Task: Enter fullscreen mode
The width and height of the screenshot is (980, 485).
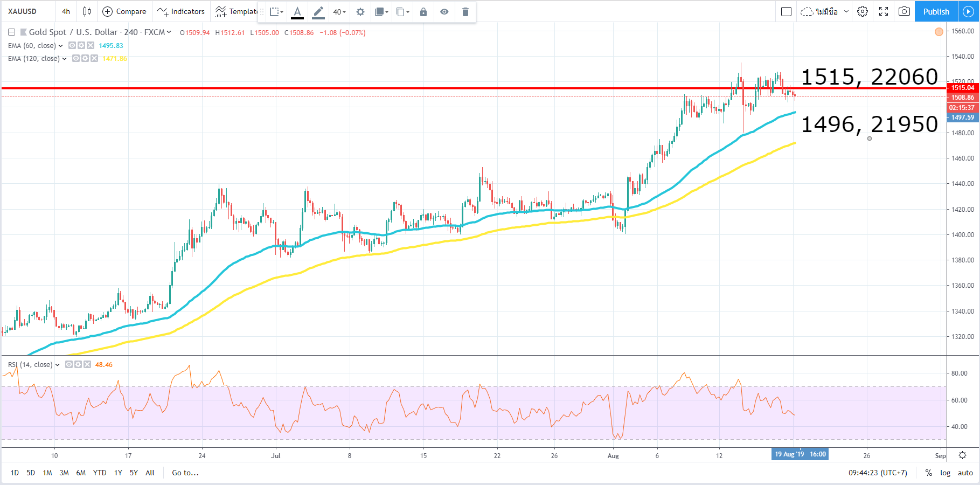Action: tap(884, 11)
